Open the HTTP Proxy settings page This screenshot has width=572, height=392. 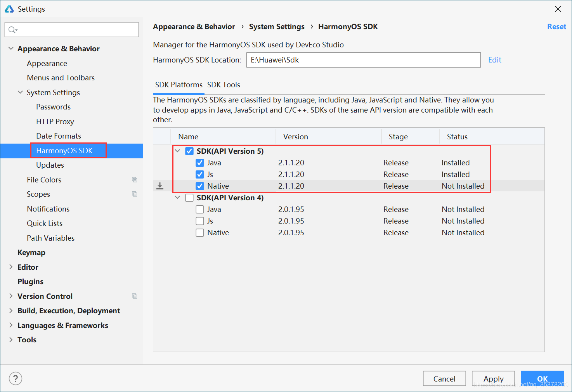click(x=55, y=121)
